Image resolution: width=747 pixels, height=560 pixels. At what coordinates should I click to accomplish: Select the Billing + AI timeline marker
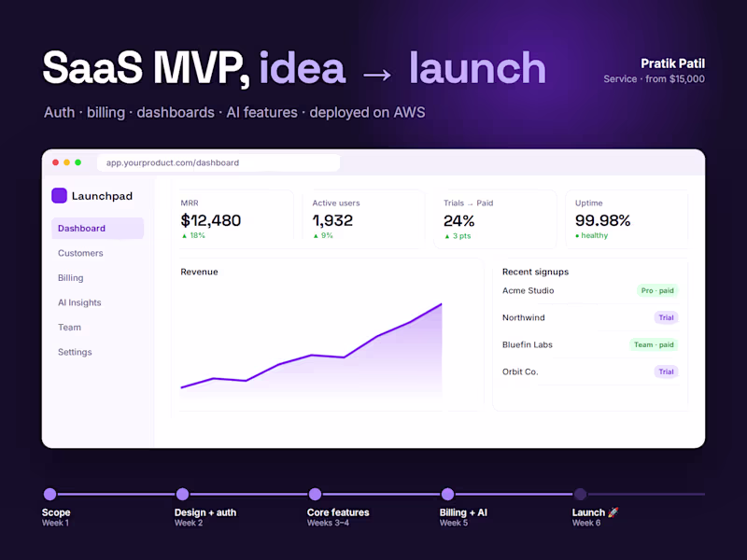[x=447, y=495]
